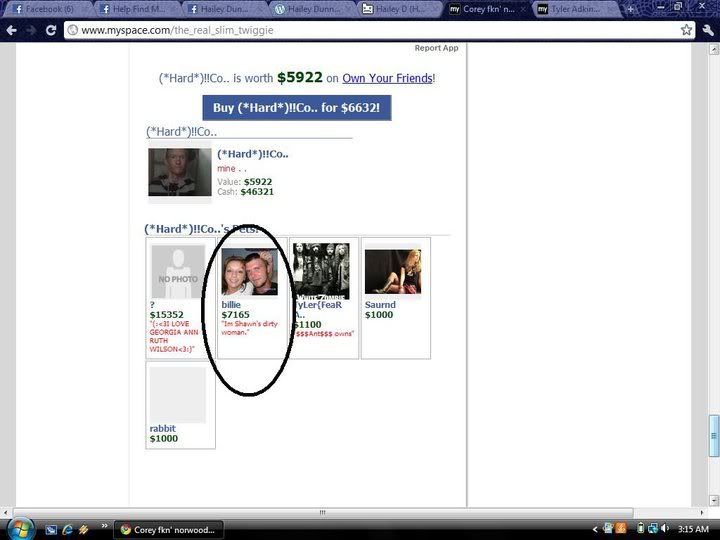Click the Report App link
The image size is (720, 540).
pyautogui.click(x=436, y=48)
